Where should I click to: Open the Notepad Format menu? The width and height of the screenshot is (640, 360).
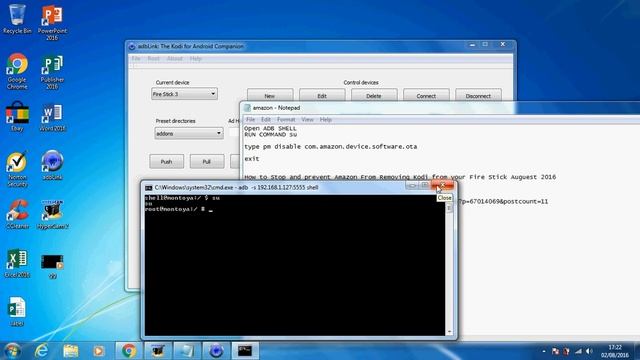(286, 120)
